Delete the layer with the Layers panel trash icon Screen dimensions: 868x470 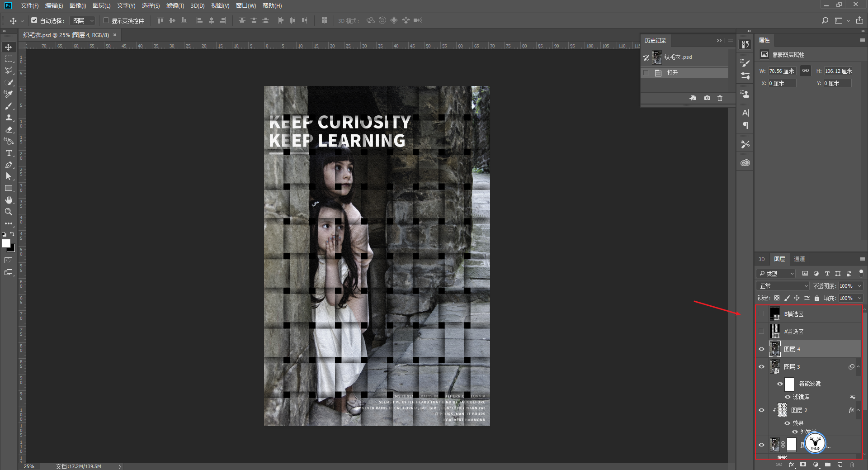[852, 465]
